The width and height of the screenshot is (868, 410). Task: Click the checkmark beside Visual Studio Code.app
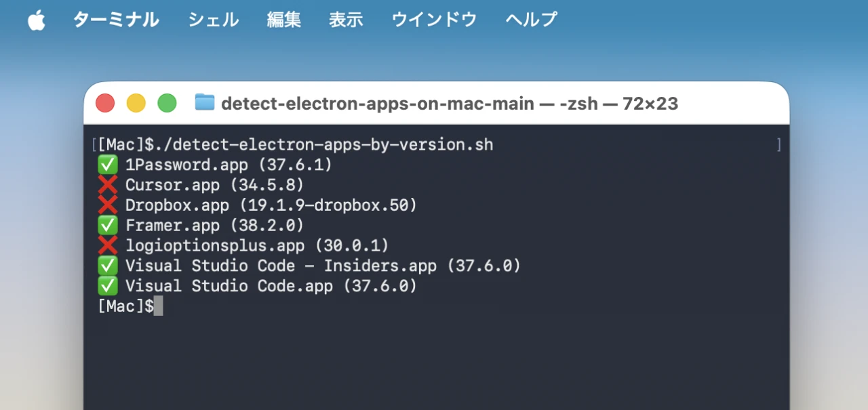107,285
